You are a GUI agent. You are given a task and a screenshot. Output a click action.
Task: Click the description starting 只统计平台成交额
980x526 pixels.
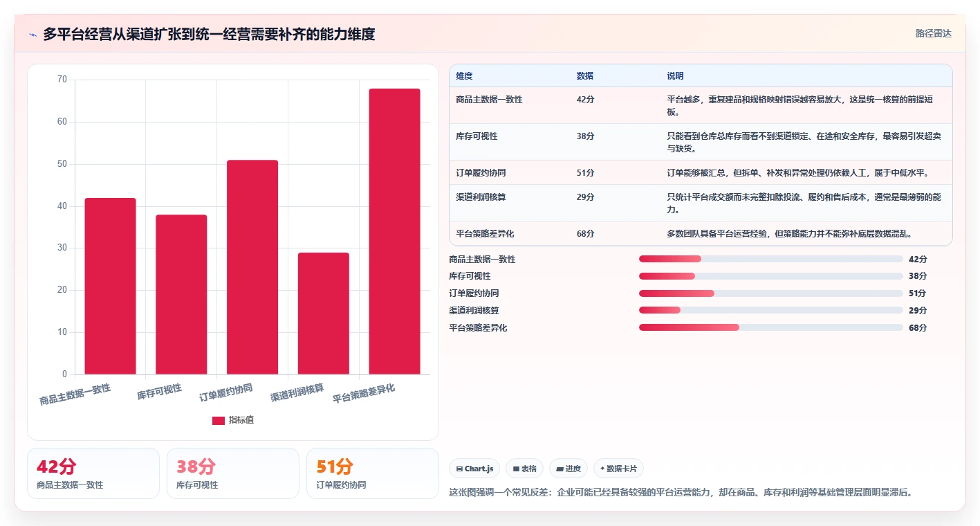click(804, 203)
